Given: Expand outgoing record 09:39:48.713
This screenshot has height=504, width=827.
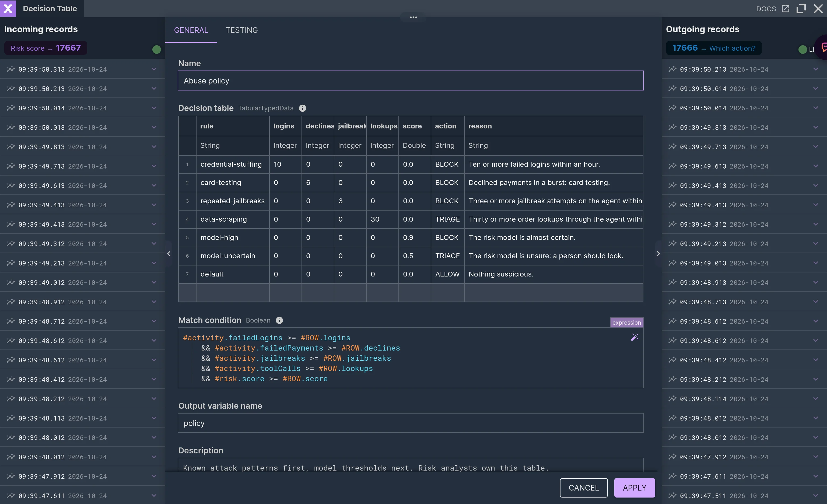Looking at the screenshot, I should click(x=816, y=302).
